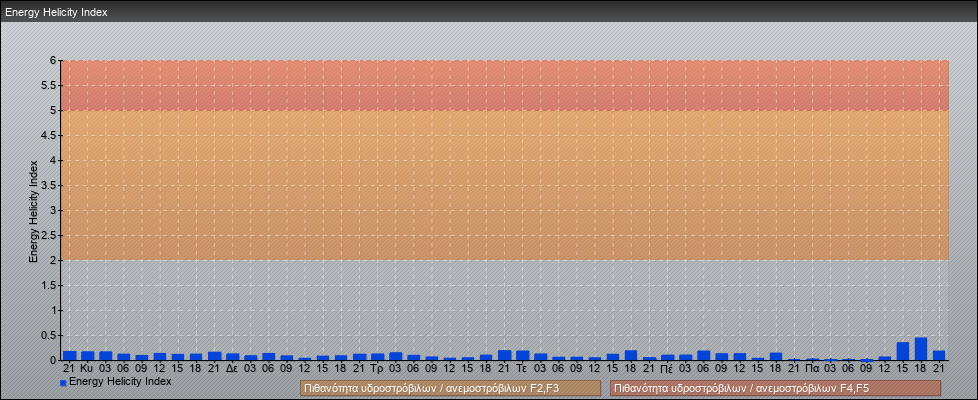This screenshot has width=978, height=400.
Task: Click the 5.5 value on the y-axis
Action: [x=50, y=85]
